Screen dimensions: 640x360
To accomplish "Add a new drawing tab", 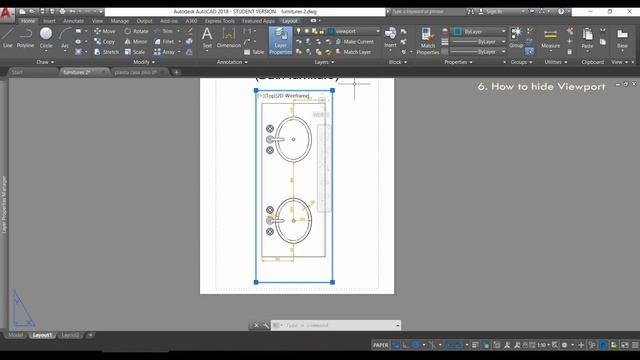I will pyautogui.click(x=176, y=72).
